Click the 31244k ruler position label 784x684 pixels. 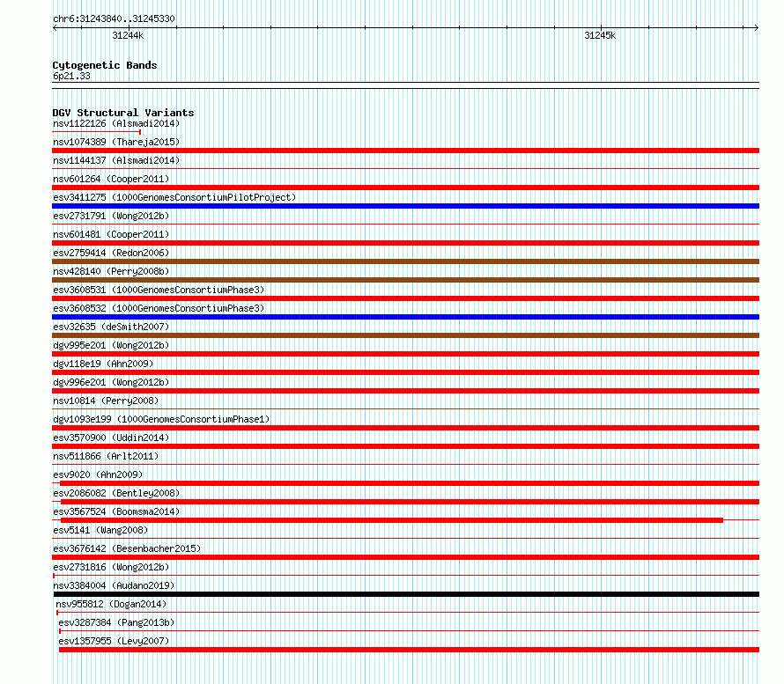[128, 35]
